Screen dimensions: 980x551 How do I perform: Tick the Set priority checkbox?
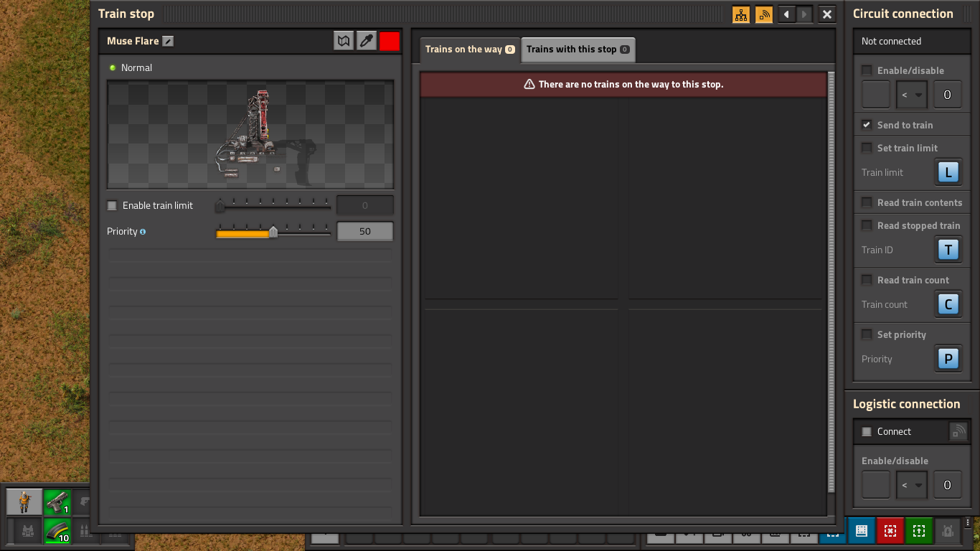867,334
